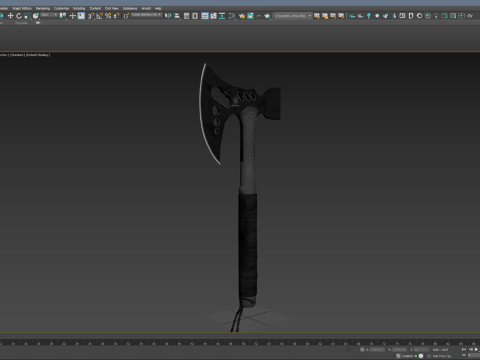Screen dimensions: 480x360
Task: Toggle keyboard shortcut override button
Action: (81, 16)
